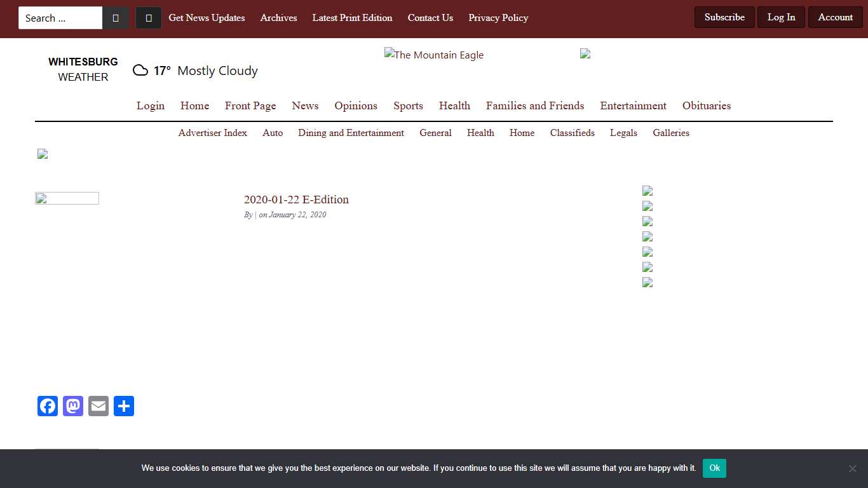Image resolution: width=868 pixels, height=488 pixels.
Task: Click inside the Search text field
Action: 60,18
